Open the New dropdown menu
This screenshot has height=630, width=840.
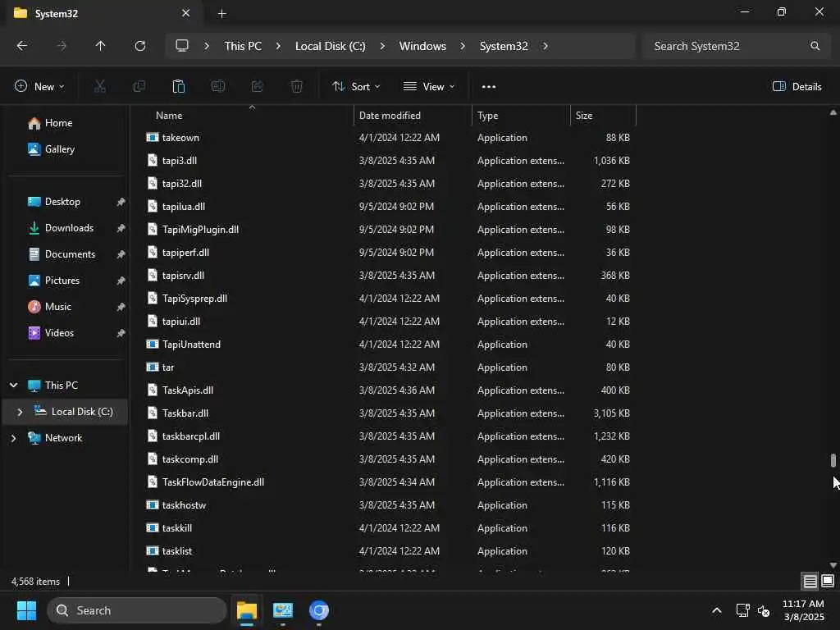tap(39, 86)
